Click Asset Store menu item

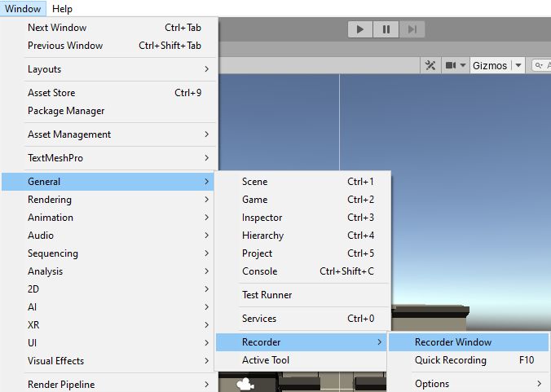51,93
